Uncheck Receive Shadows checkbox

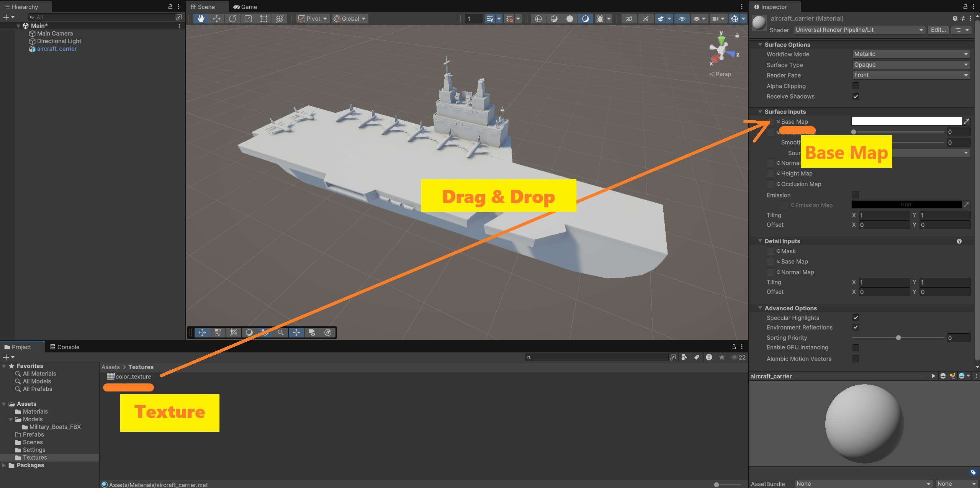[x=856, y=97]
